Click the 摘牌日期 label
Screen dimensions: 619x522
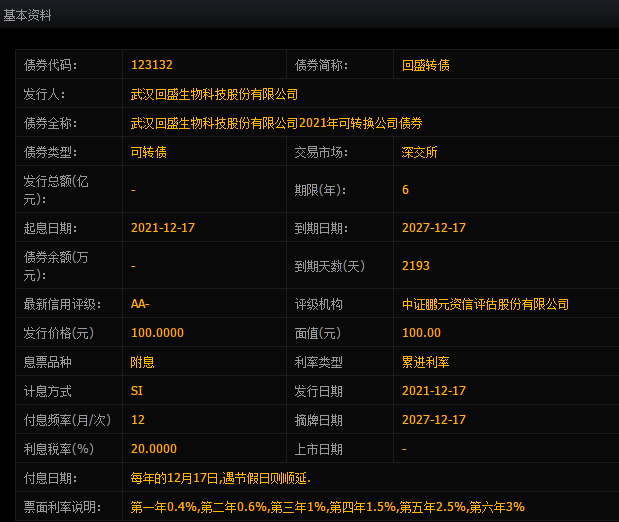point(319,420)
